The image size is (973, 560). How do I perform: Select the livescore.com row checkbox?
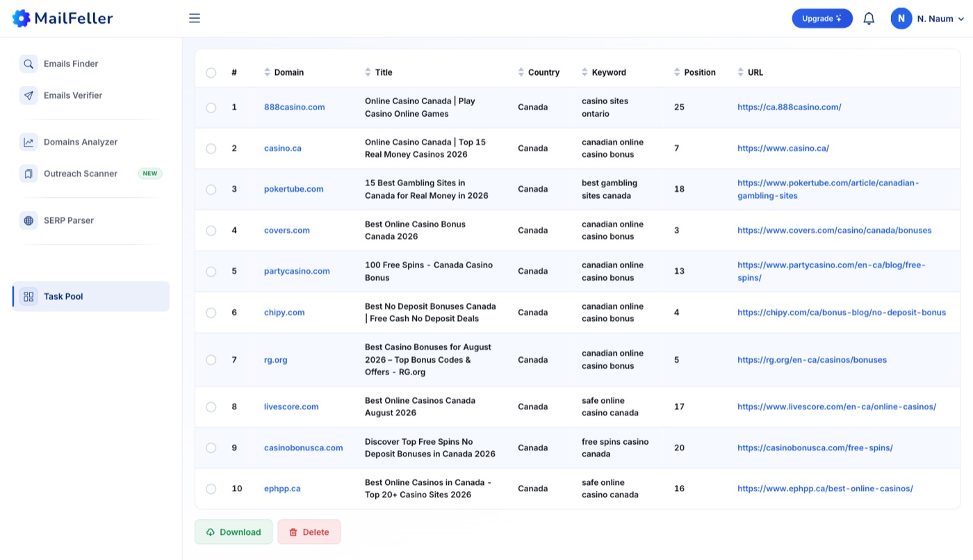211,407
